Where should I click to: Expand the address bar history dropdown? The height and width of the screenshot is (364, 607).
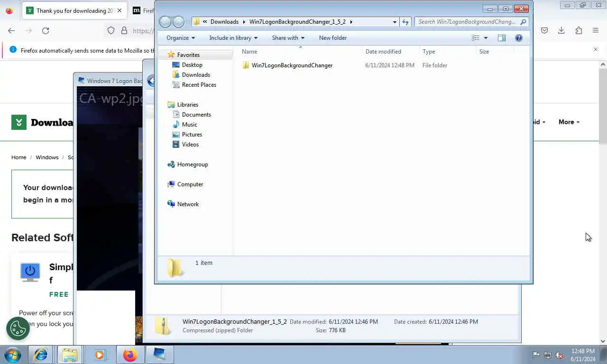(x=395, y=22)
